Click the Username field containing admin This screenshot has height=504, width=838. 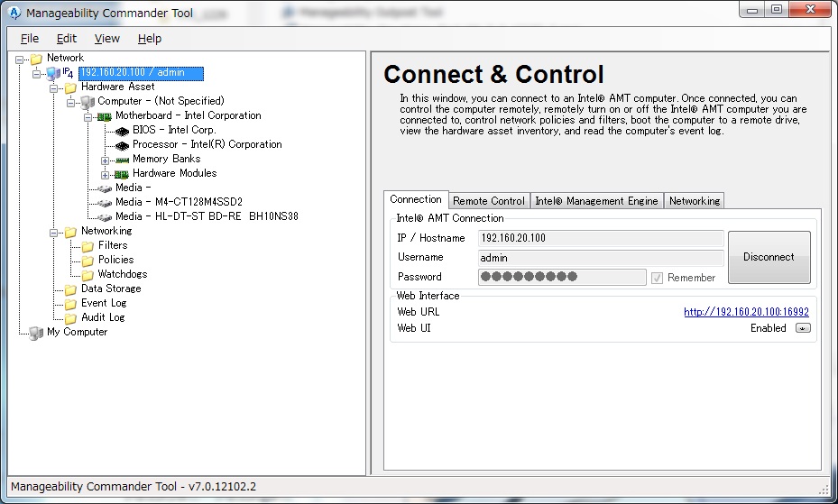[x=601, y=258]
